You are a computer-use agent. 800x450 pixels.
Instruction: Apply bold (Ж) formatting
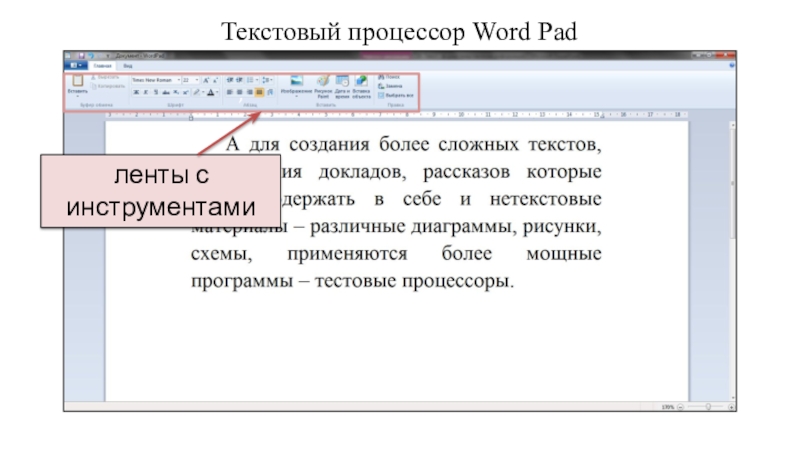pos(136,92)
